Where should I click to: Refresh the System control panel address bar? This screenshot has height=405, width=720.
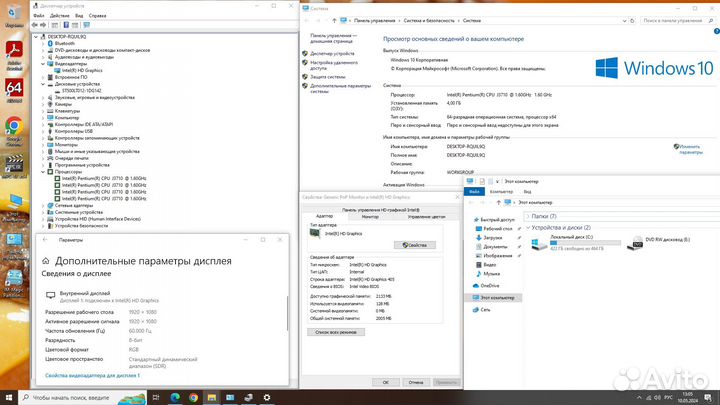click(x=632, y=21)
